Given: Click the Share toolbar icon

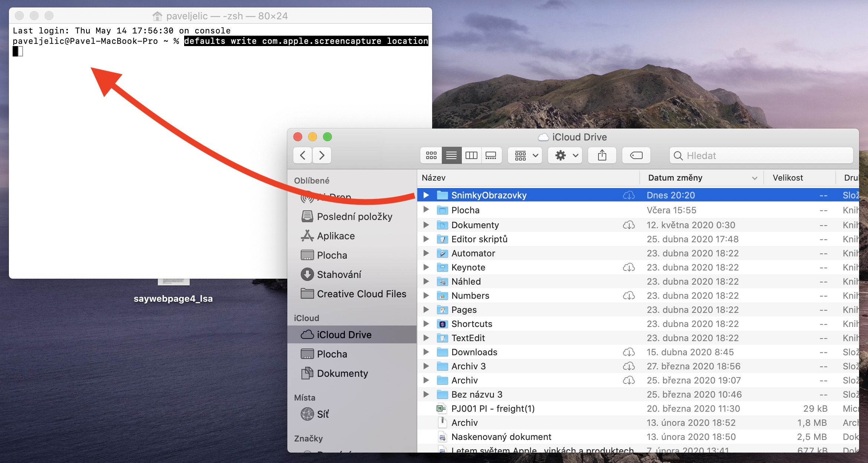Looking at the screenshot, I should [x=602, y=155].
